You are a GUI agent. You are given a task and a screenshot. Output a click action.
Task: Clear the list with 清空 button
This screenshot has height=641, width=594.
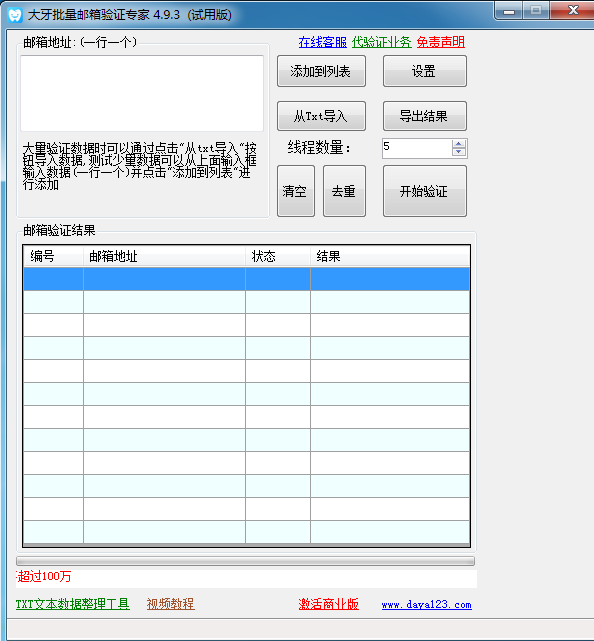[x=296, y=191]
